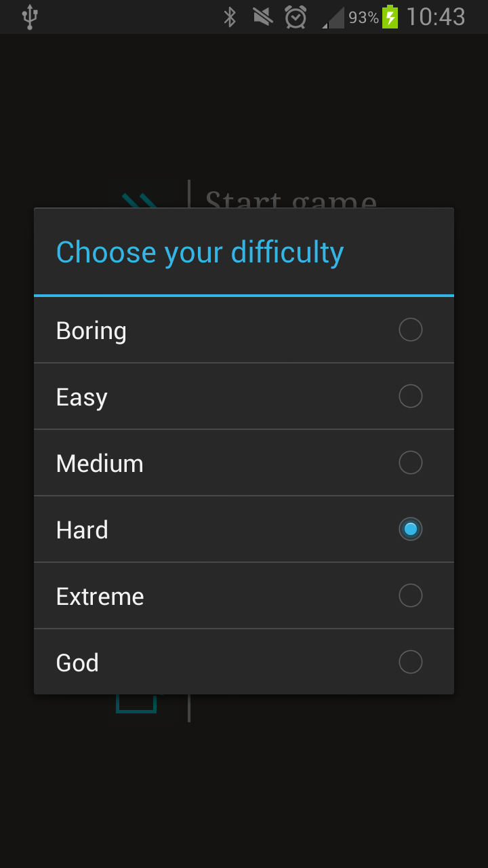
Task: Tap the 10:43 clock in status bar
Action: pyautogui.click(x=436, y=17)
